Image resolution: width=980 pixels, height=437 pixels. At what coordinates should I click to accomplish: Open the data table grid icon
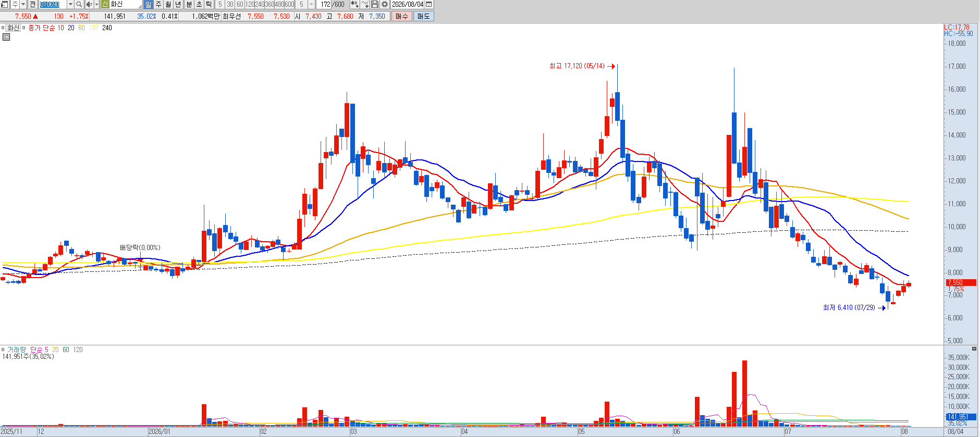click(x=6, y=37)
